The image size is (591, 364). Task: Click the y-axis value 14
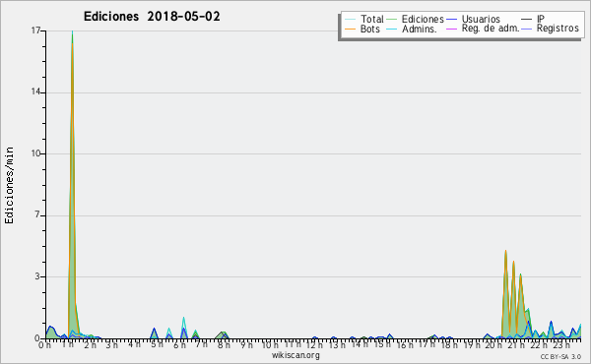click(35, 91)
